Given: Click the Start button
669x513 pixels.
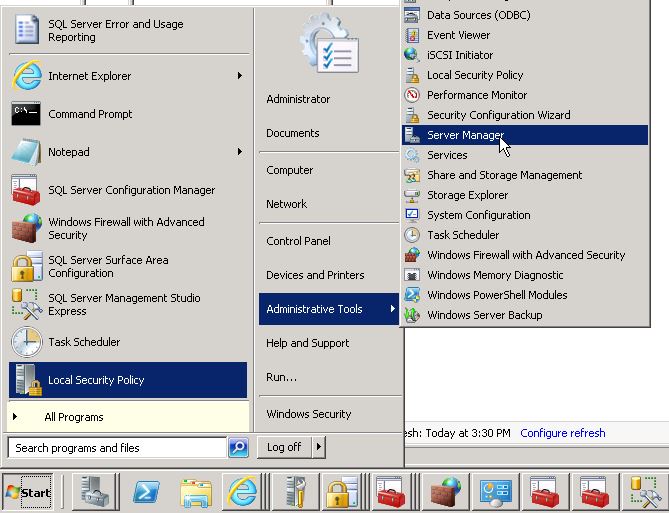Looking at the screenshot, I should [28, 492].
